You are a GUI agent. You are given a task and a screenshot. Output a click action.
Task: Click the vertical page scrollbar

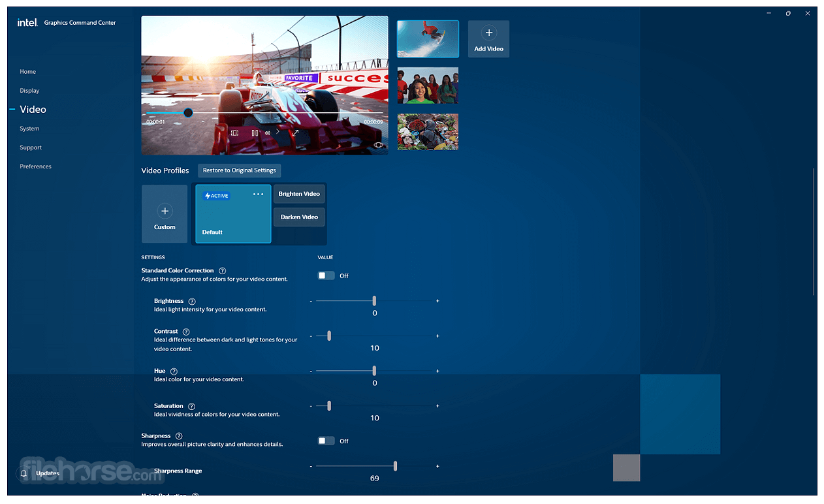(814, 232)
